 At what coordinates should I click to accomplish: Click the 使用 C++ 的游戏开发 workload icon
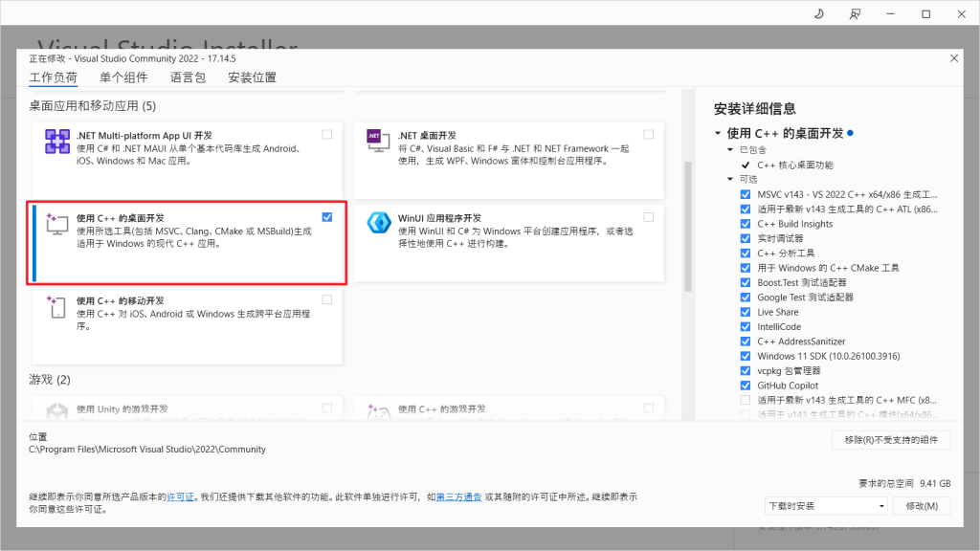pos(378,411)
